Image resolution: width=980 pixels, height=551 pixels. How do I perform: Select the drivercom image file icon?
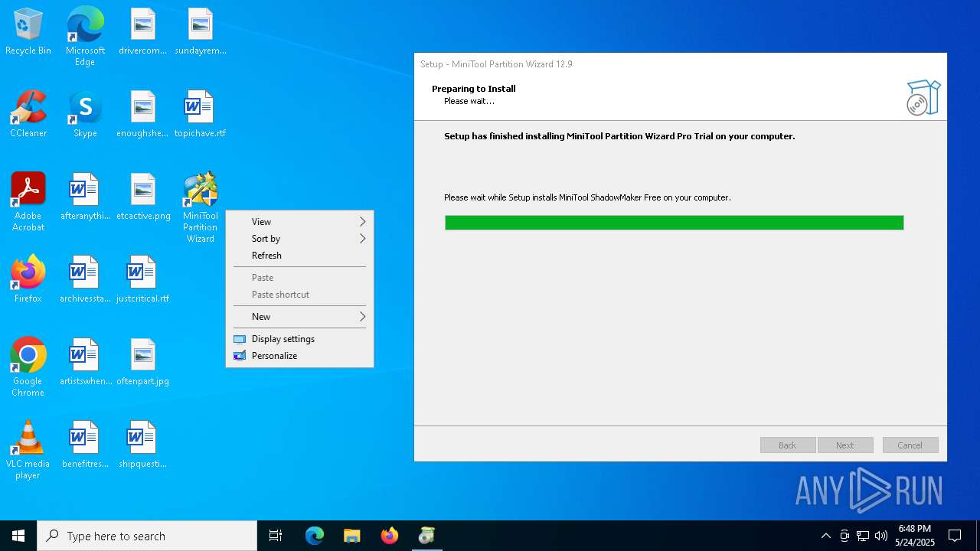click(x=143, y=32)
